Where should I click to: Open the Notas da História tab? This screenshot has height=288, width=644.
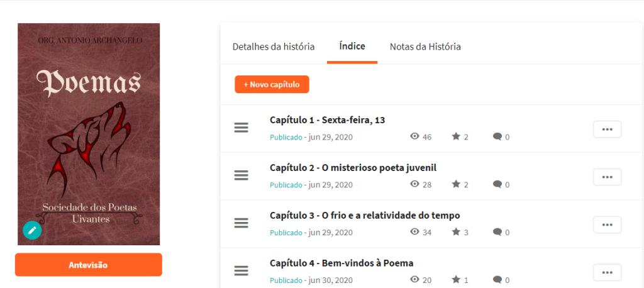coord(425,47)
